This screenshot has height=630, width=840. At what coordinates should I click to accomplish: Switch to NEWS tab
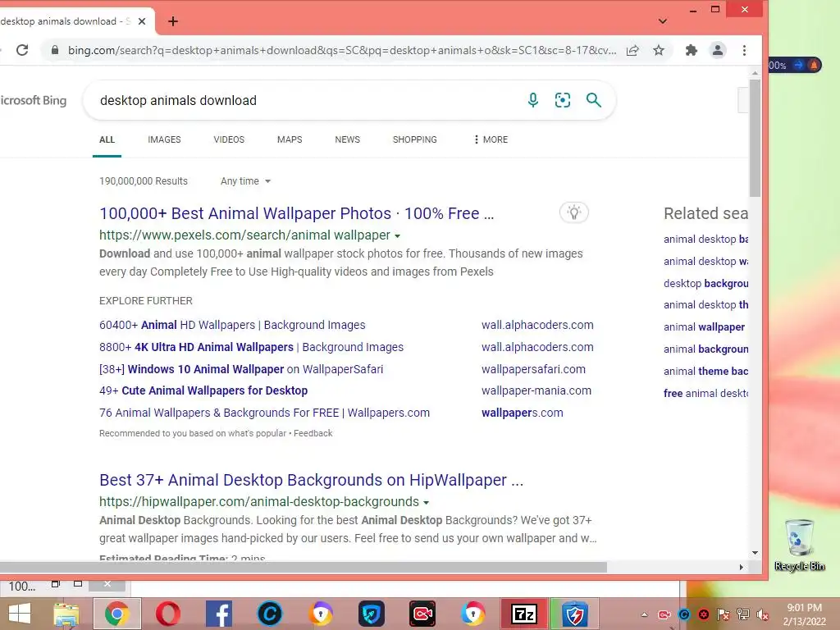[x=347, y=139]
